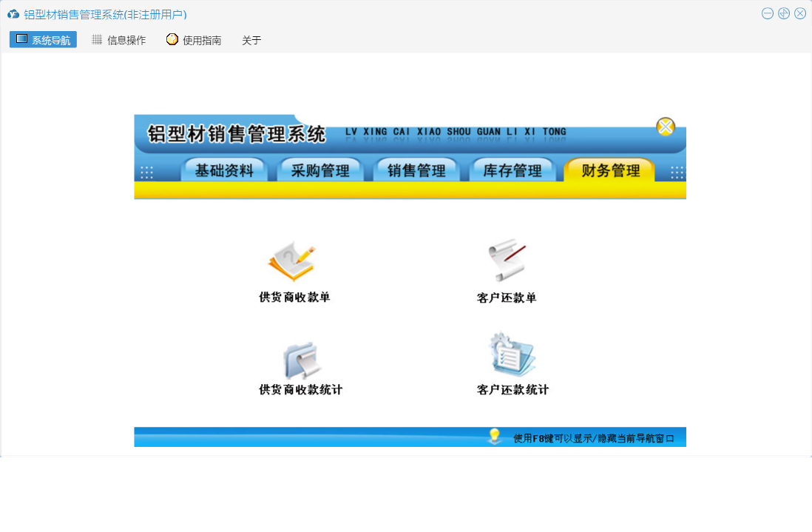This screenshot has width=812, height=532.
Task: Switch to the 基础资料 tab
Action: tap(224, 170)
